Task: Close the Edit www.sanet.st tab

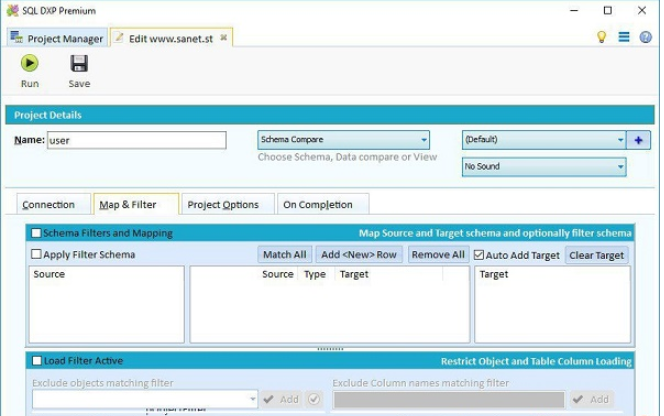Action: [224, 38]
